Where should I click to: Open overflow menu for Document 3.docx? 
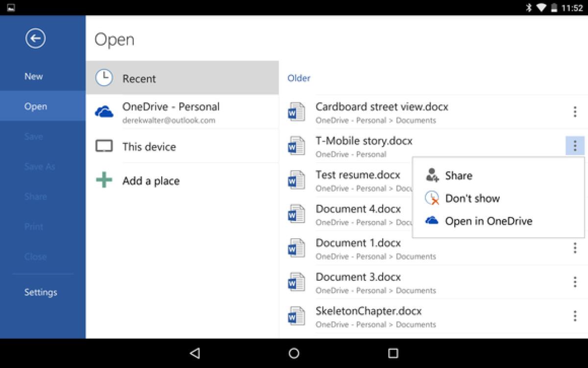[x=574, y=282]
